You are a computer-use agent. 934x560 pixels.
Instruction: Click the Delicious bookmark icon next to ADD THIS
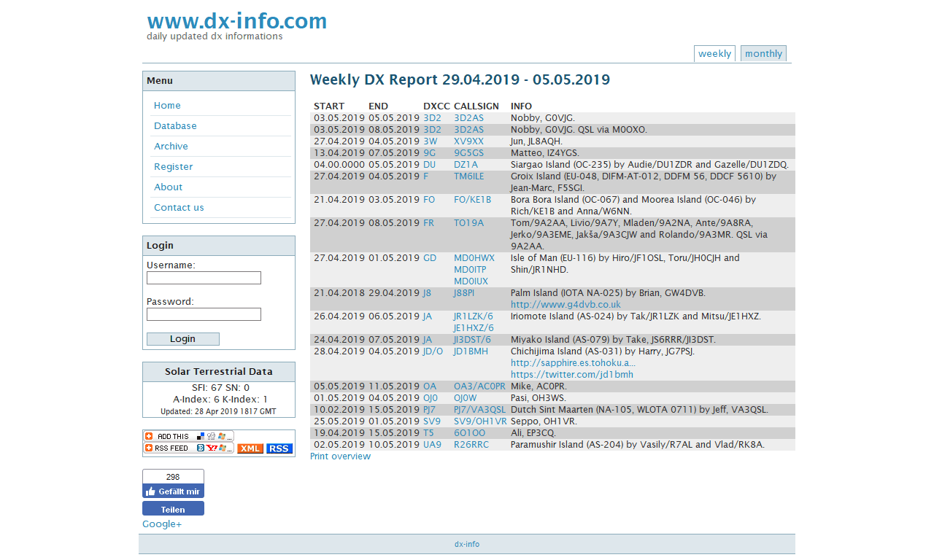pos(199,436)
